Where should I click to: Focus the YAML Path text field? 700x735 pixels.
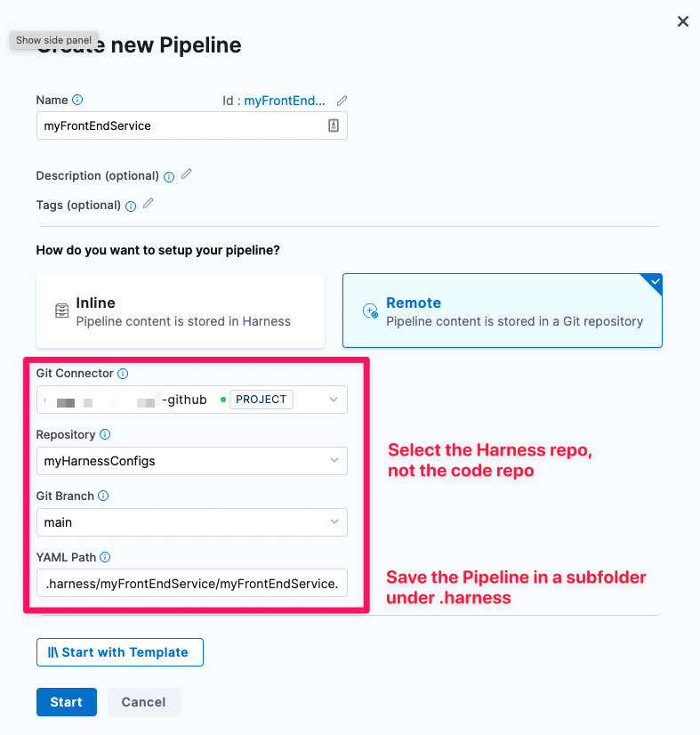192,583
